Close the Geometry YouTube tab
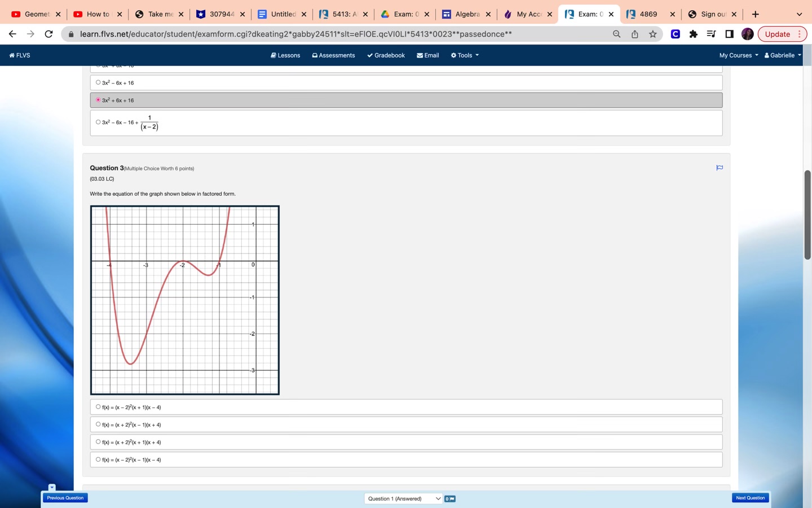 (58, 14)
